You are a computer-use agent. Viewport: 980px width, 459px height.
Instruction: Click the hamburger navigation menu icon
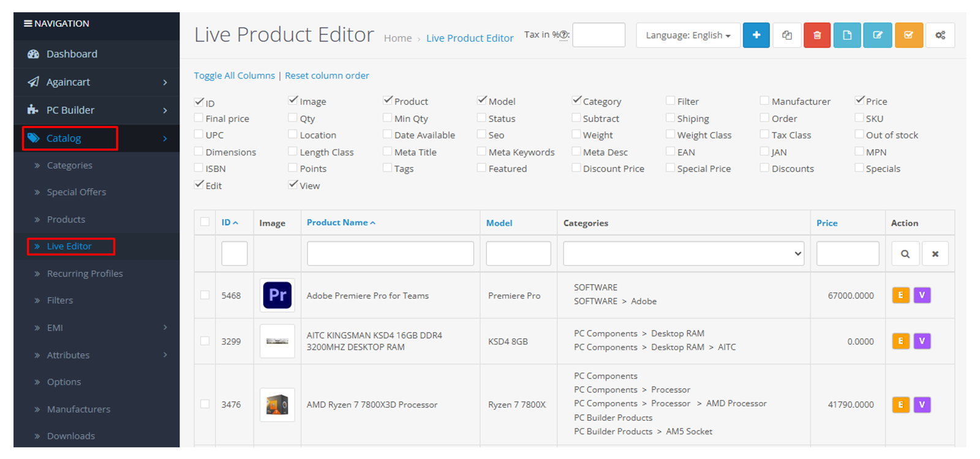[x=28, y=23]
